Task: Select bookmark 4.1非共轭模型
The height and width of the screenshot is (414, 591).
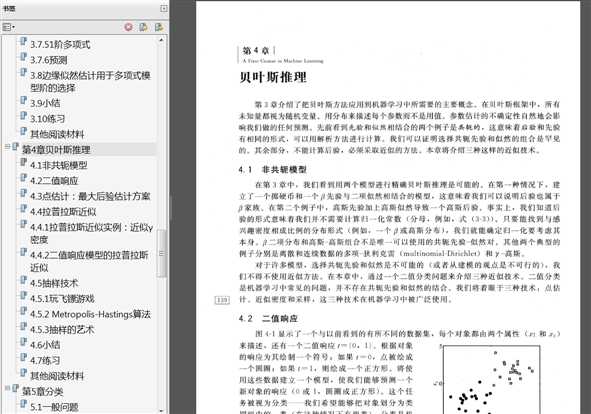Action: [59, 165]
